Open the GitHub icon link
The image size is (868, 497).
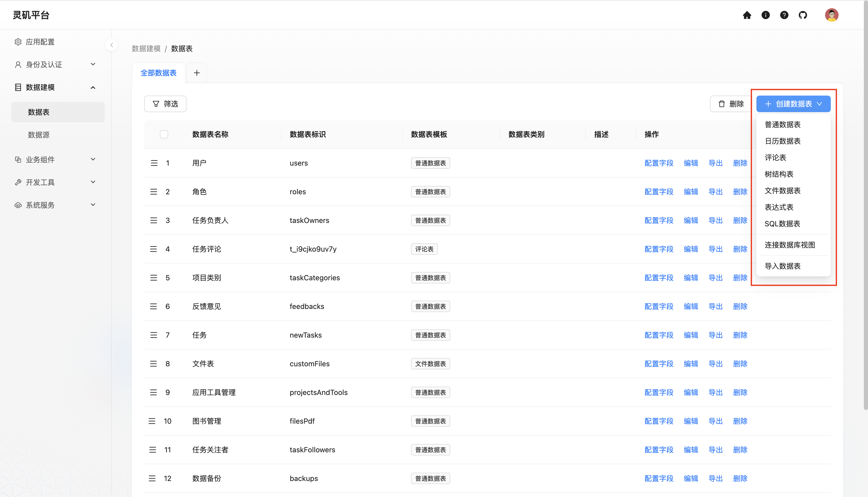803,15
